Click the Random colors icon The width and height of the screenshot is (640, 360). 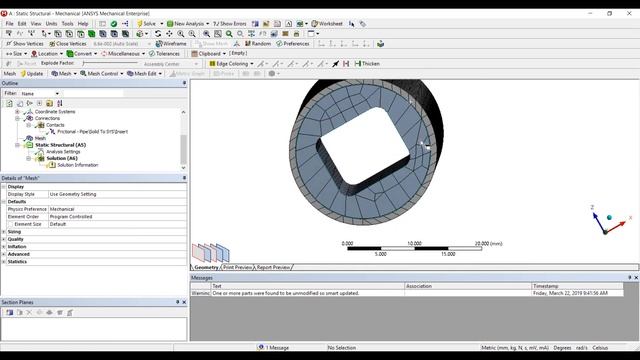tap(247, 44)
